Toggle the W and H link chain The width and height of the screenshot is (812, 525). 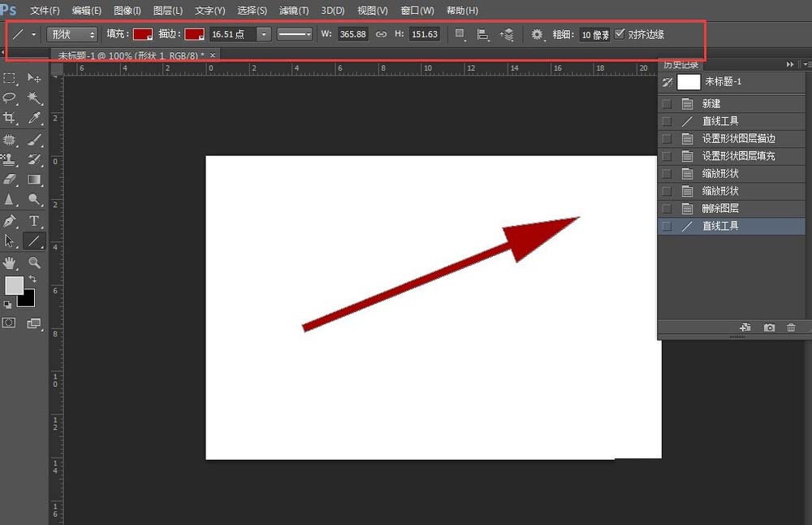click(x=381, y=33)
